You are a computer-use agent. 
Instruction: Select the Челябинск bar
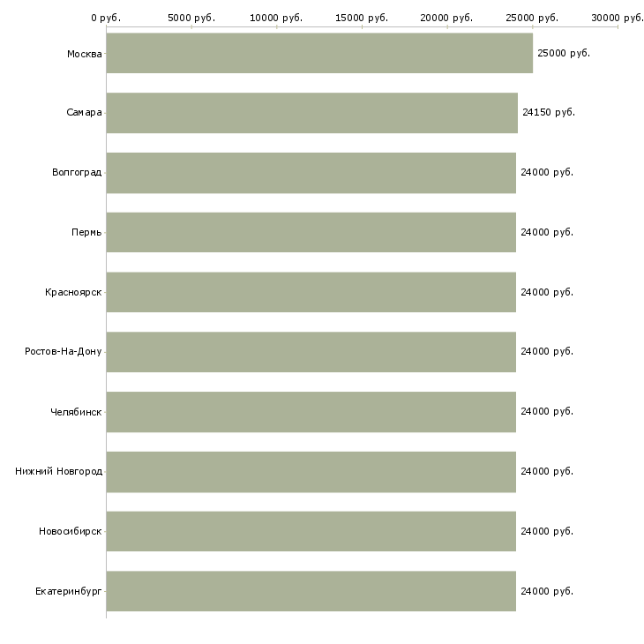pos(311,412)
